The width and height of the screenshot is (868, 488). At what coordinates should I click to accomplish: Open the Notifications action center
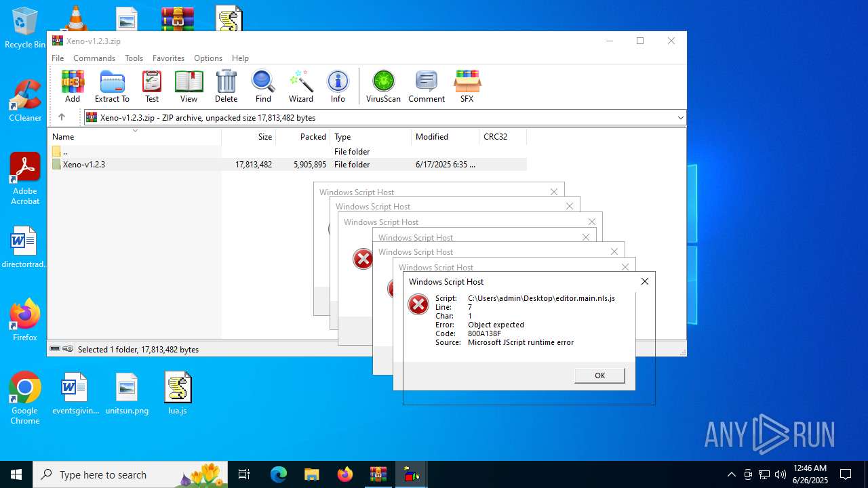pyautogui.click(x=846, y=474)
